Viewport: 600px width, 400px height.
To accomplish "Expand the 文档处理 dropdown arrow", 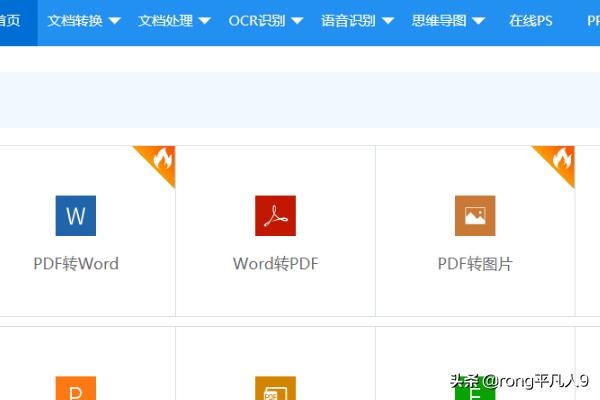I will click(x=205, y=21).
